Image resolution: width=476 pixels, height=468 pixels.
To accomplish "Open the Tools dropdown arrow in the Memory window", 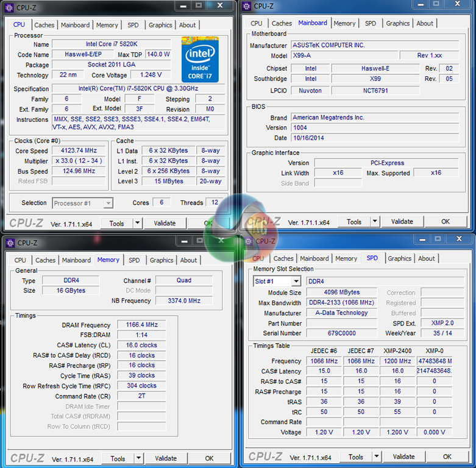I will coord(138,458).
